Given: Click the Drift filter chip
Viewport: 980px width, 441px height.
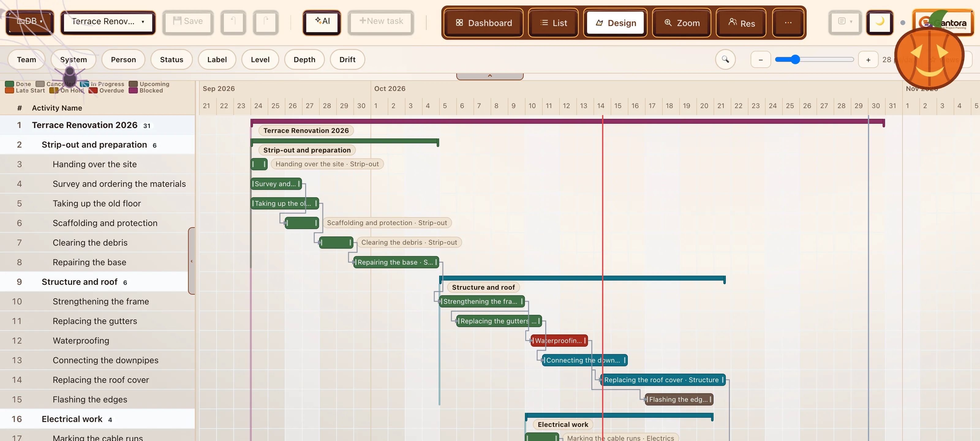Looking at the screenshot, I should [347, 59].
